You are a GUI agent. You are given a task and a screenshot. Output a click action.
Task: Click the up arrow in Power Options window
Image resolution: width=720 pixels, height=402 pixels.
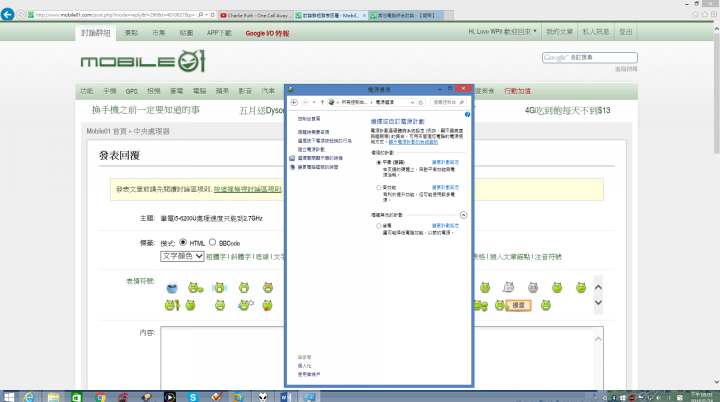pyautogui.click(x=322, y=102)
